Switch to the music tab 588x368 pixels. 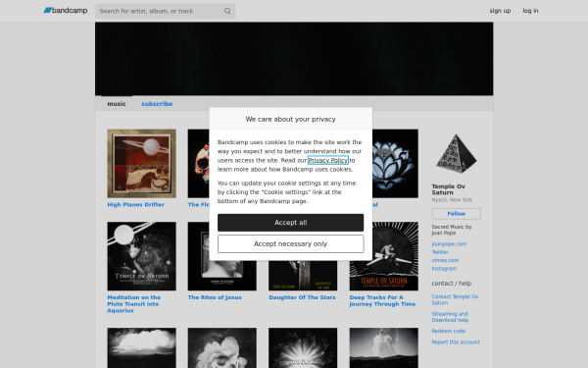[x=117, y=104]
